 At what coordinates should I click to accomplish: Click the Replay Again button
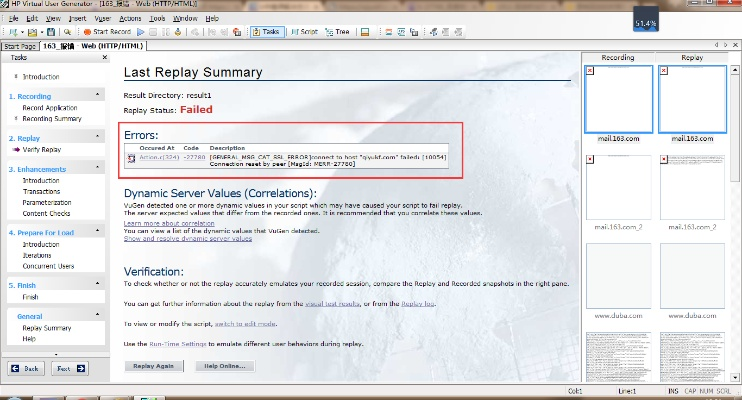pos(154,366)
